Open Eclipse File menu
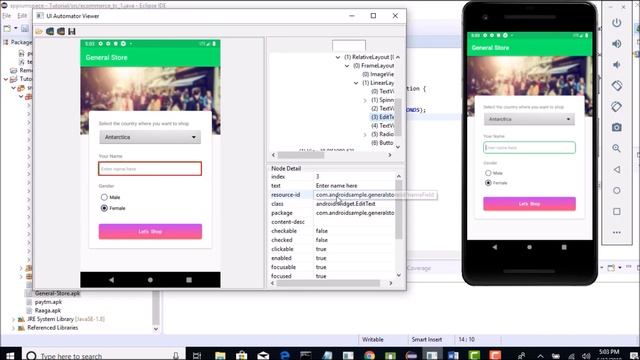 coord(7,16)
